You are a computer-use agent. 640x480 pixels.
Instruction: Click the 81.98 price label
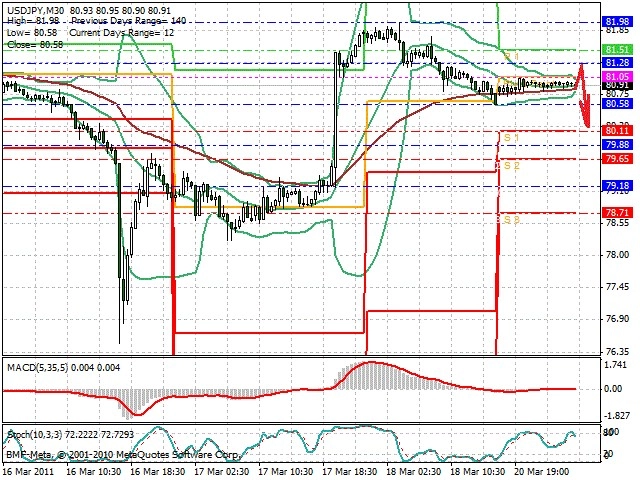point(617,22)
